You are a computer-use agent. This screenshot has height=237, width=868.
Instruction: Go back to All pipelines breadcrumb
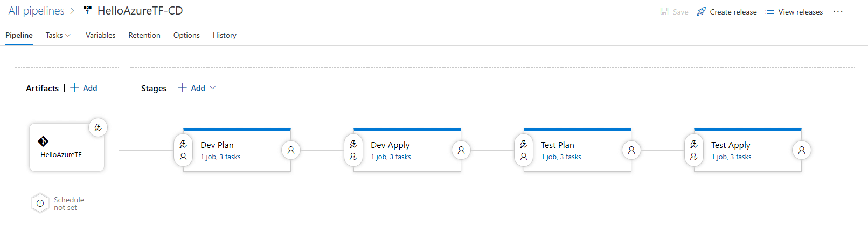tap(36, 11)
